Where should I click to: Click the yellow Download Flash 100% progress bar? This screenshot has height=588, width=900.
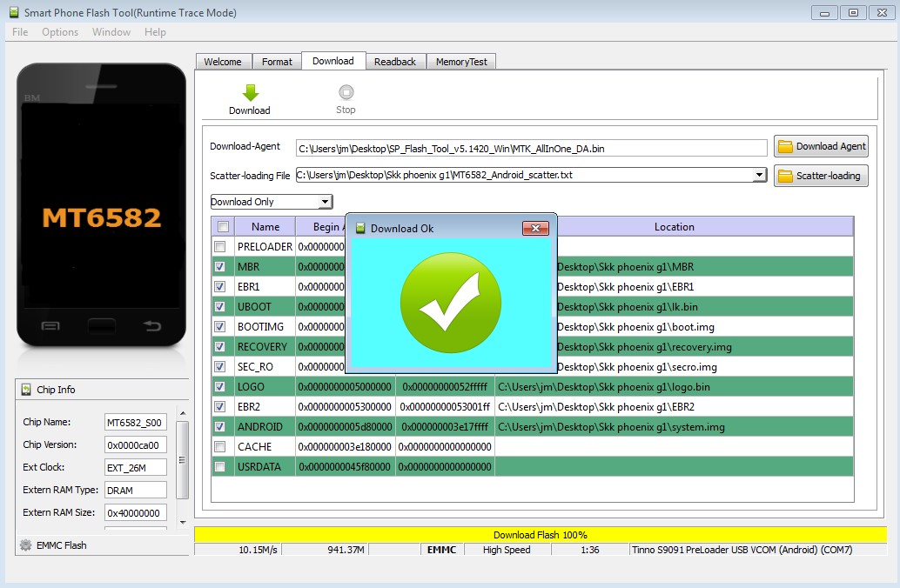pyautogui.click(x=541, y=535)
